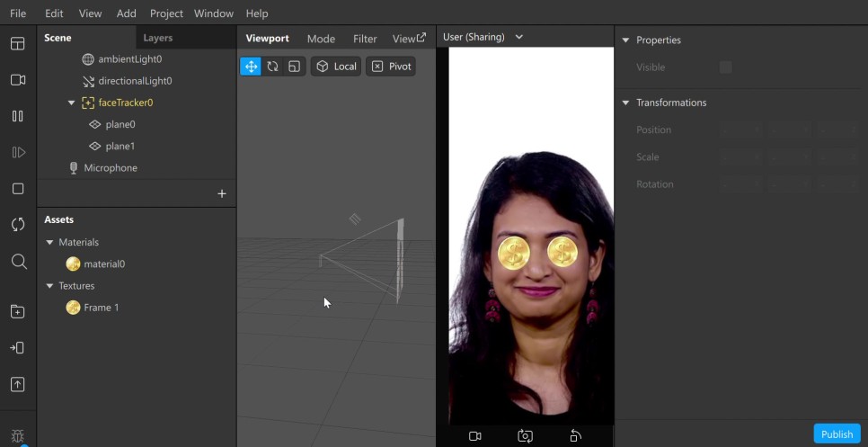Click the Viewport tab label
This screenshot has height=447, width=868.
coord(268,38)
